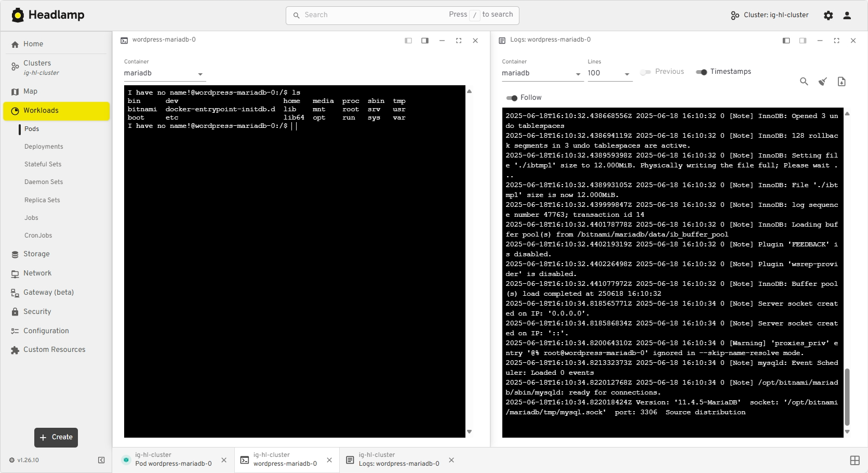868x473 pixels.
Task: Open the user account icon
Action: [x=847, y=16]
